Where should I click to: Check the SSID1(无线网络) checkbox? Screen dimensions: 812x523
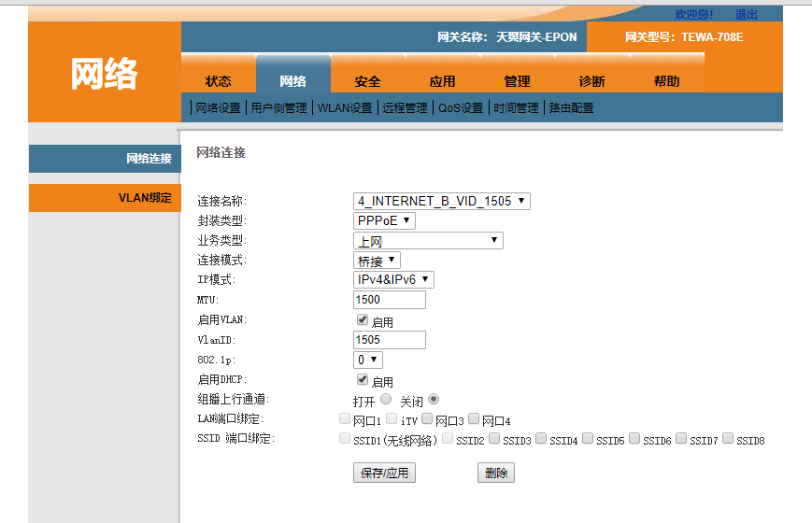[345, 439]
